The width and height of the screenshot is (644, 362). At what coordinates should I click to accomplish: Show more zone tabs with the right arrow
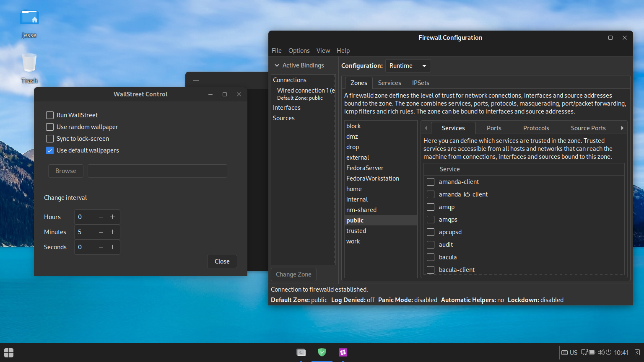(622, 128)
